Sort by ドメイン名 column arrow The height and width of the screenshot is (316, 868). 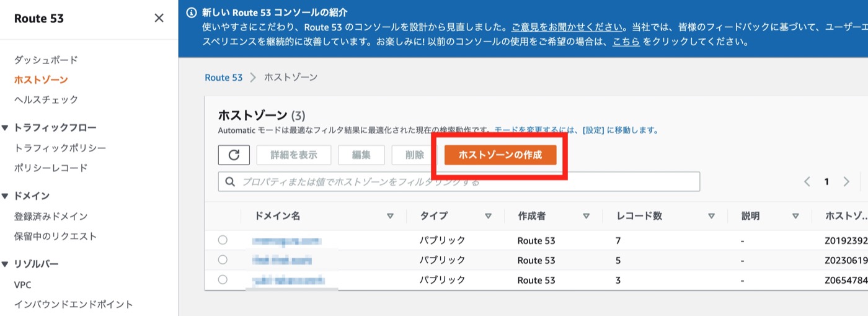(390, 216)
